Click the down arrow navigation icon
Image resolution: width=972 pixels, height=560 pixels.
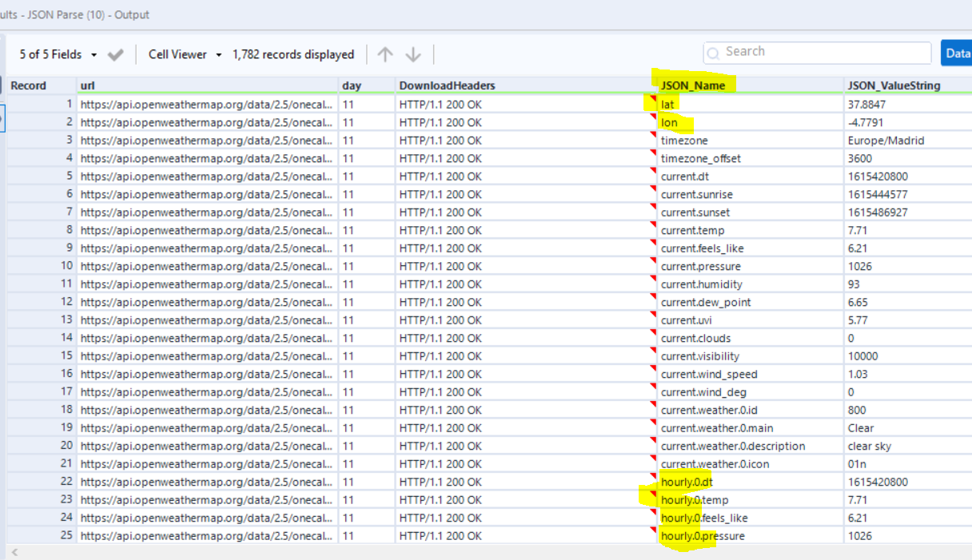(413, 54)
